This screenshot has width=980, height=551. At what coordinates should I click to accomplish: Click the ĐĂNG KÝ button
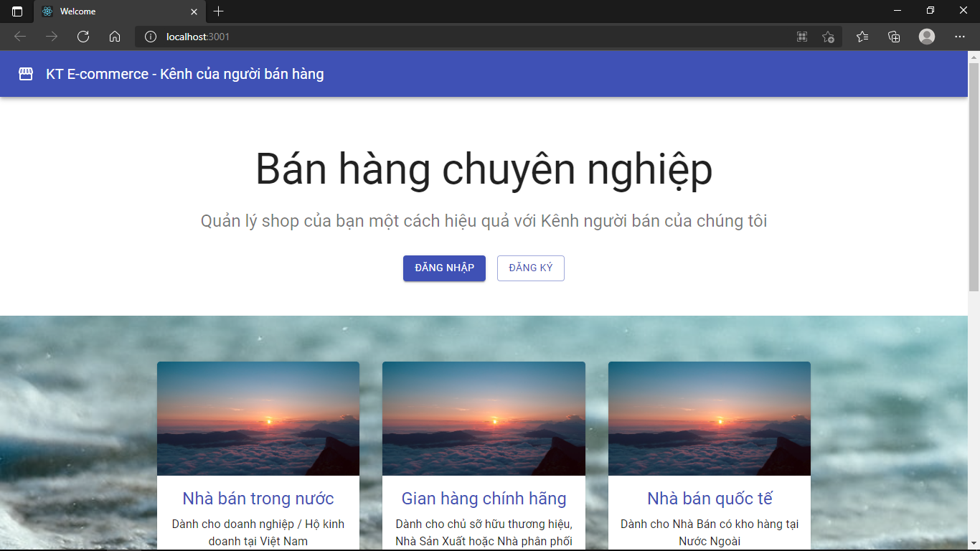coord(531,268)
